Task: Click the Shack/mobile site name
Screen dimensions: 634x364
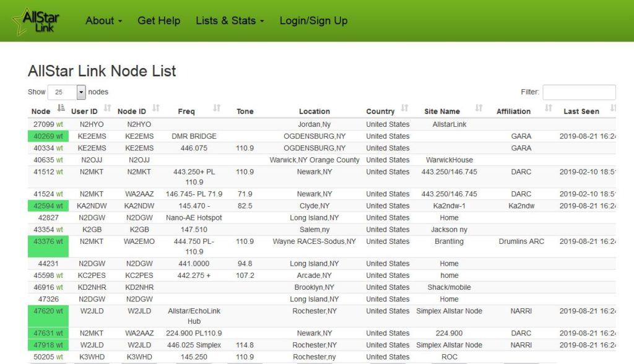Action: coord(449,287)
